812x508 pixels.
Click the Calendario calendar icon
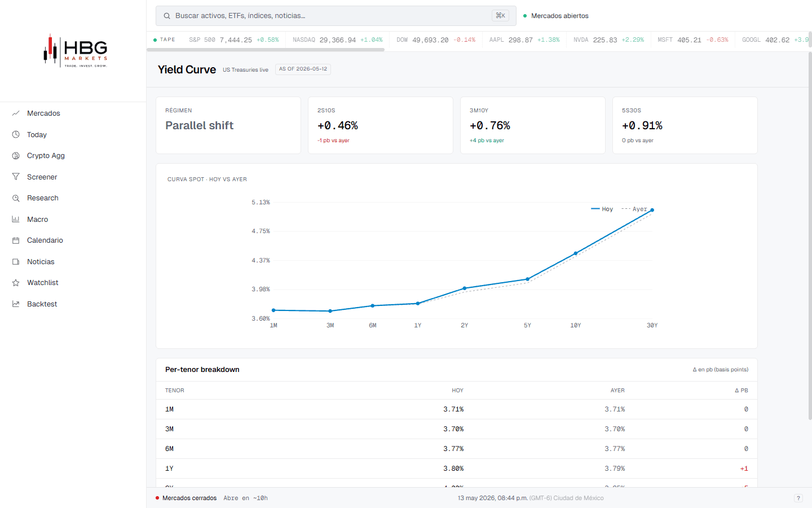pos(16,240)
